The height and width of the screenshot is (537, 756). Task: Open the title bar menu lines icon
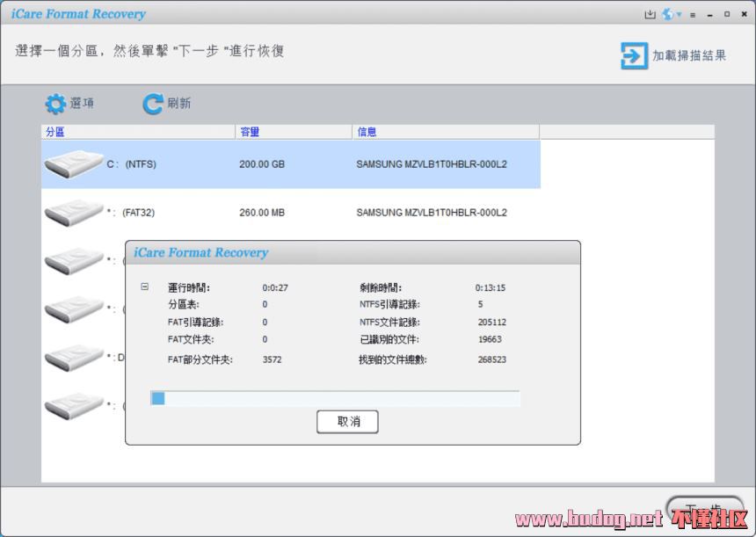(693, 15)
